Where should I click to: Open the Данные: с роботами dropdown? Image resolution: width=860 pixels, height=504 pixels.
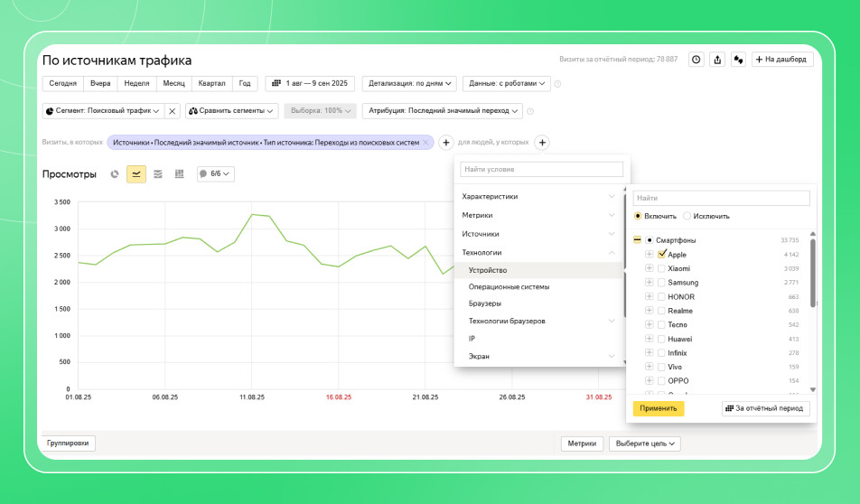point(506,83)
